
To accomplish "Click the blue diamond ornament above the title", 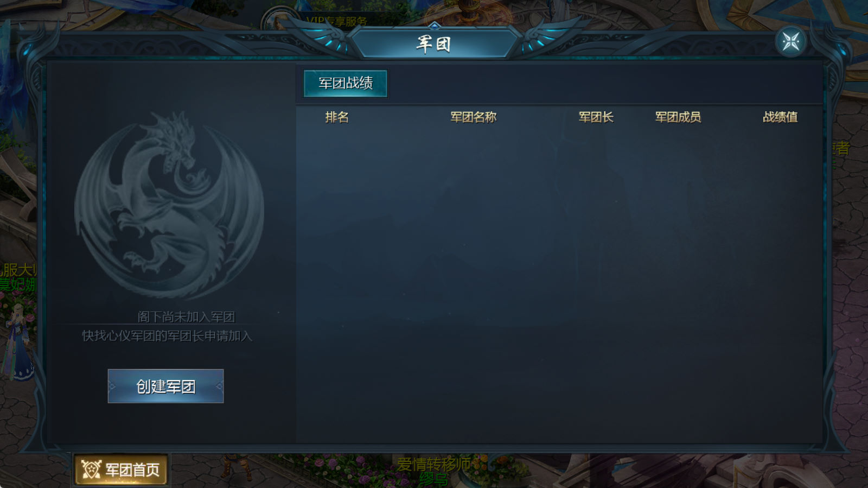I will click(434, 25).
